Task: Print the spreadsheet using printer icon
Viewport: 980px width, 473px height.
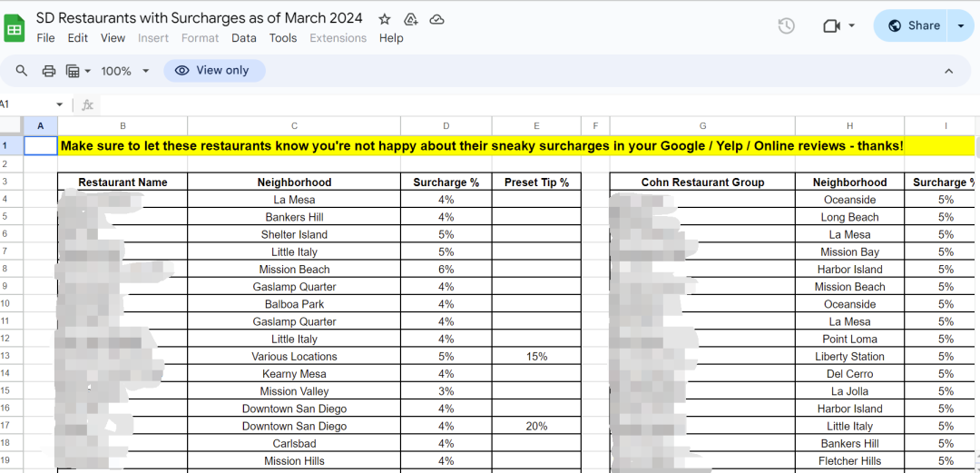Action: pos(49,71)
